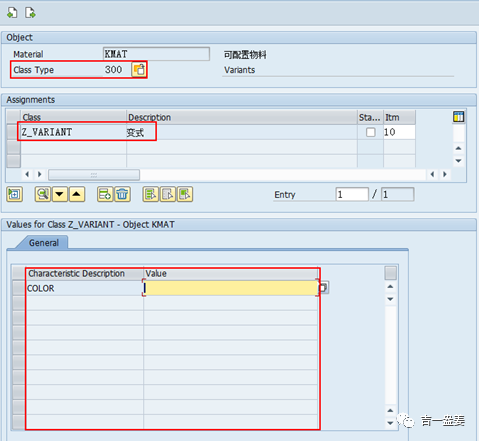This screenshot has width=479, height=441.
Task: Select the row header of Z_VARIANT assignment
Action: tap(13, 132)
